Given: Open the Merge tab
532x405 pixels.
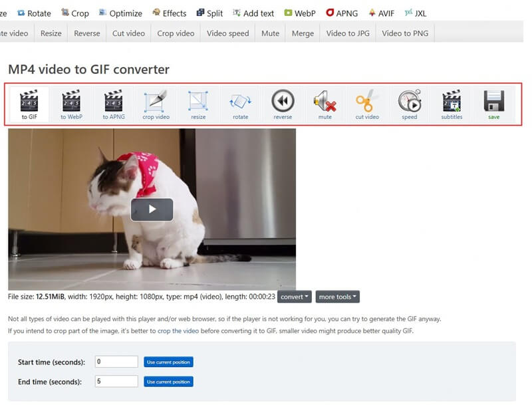Looking at the screenshot, I should (303, 33).
